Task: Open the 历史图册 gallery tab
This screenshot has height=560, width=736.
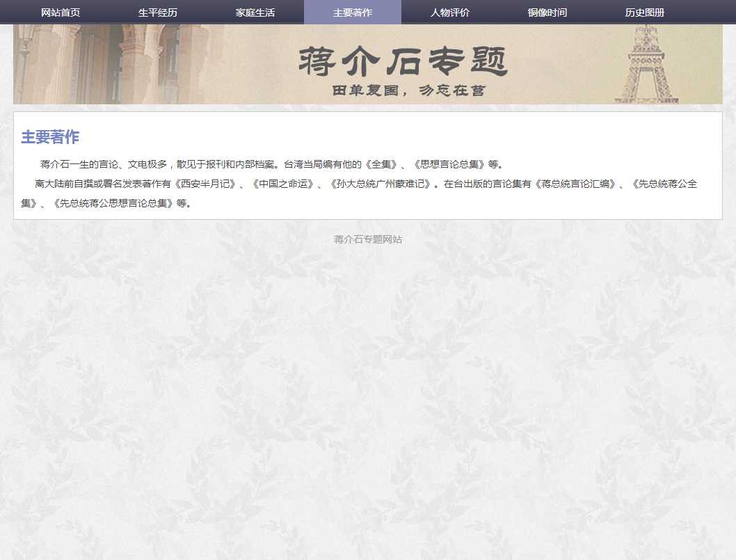Action: 645,13
